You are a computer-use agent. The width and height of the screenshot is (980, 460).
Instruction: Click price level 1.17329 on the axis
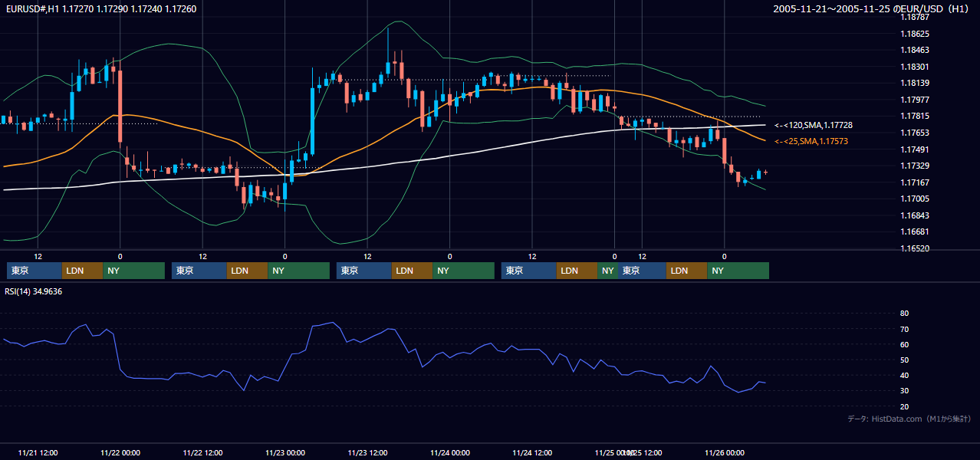click(916, 166)
